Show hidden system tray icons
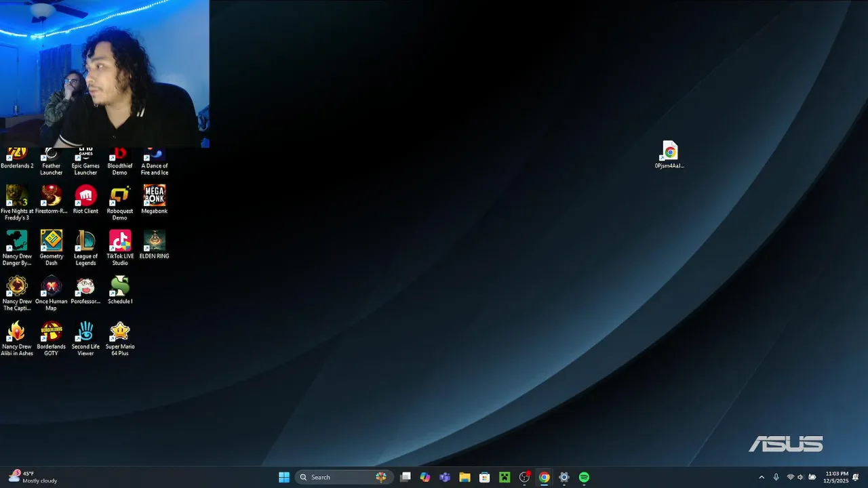 [x=762, y=477]
